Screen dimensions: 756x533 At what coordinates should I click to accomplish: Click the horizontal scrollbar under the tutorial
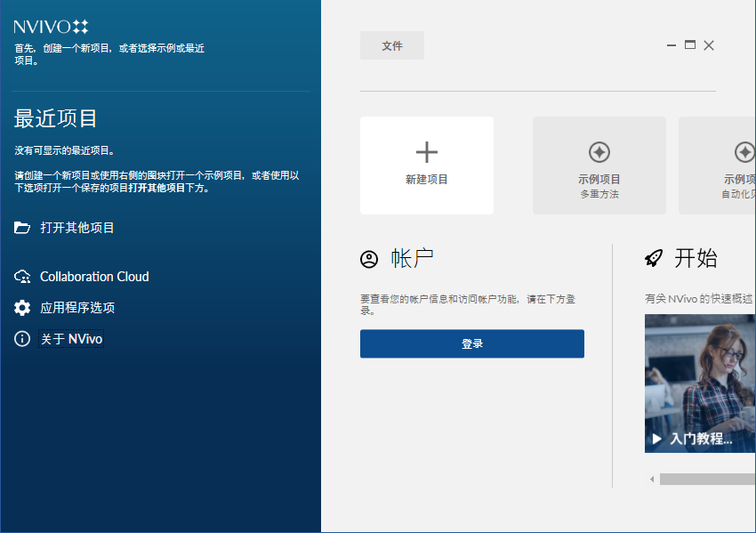coord(708,479)
